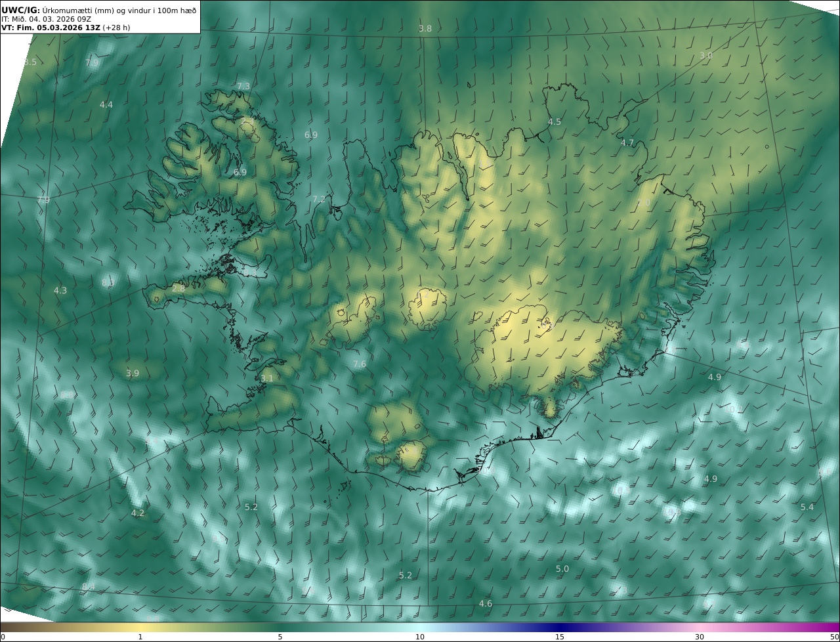Click the colorbar tick label 10
The width and height of the screenshot is (840, 642).
point(420,637)
